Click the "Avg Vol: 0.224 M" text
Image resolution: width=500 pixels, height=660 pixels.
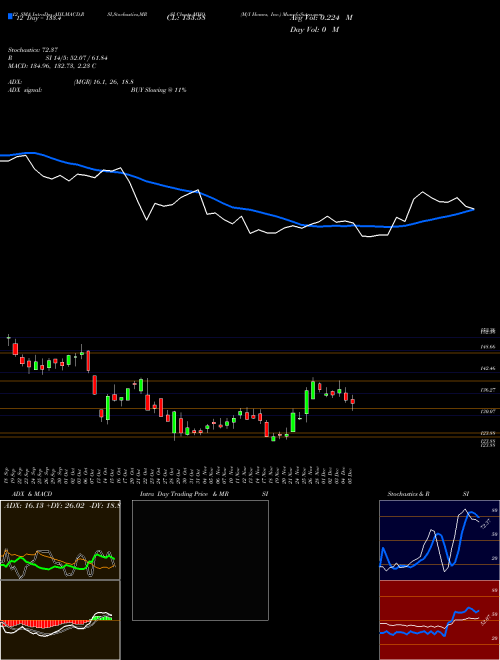pos(321,18)
